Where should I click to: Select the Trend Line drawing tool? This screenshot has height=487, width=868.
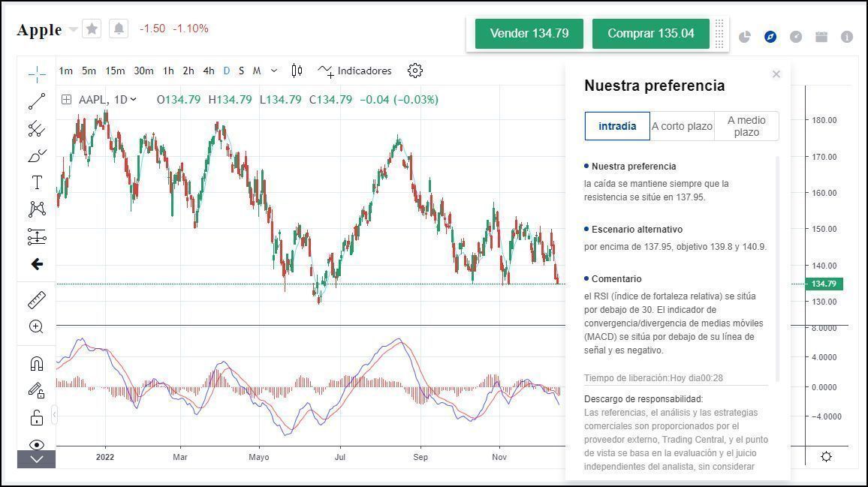point(36,101)
